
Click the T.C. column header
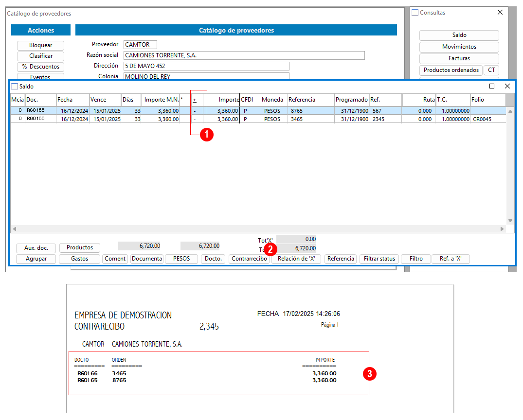452,100
